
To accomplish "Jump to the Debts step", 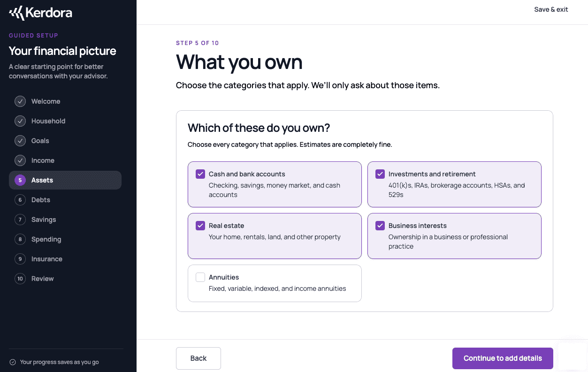I will (65, 200).
